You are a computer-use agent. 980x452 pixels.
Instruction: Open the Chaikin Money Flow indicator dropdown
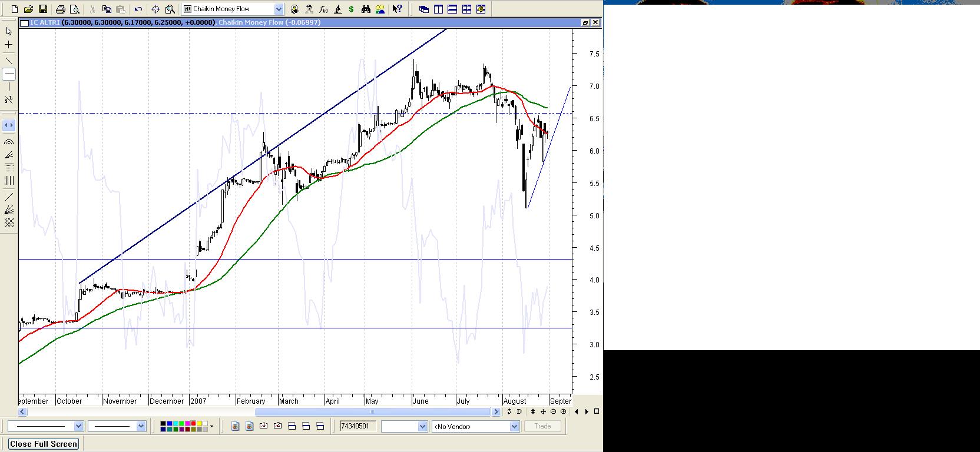(x=279, y=9)
